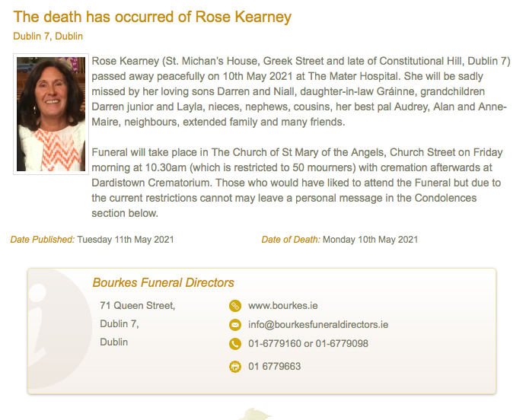The width and height of the screenshot is (526, 420).
Task: Click the funeral arrangements paragraph
Action: coord(297,183)
